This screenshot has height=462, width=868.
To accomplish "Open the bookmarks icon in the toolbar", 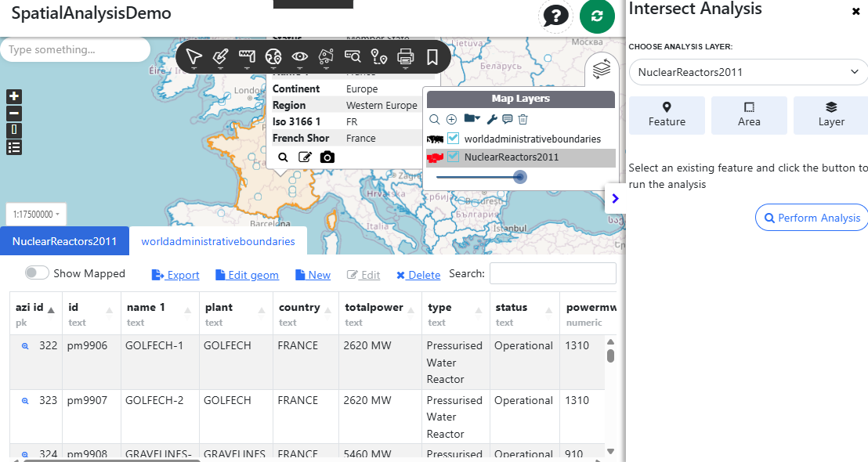I will (x=432, y=56).
